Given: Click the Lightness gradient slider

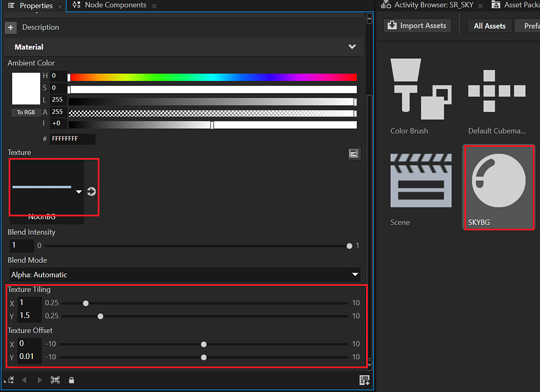Looking at the screenshot, I should 212,102.
